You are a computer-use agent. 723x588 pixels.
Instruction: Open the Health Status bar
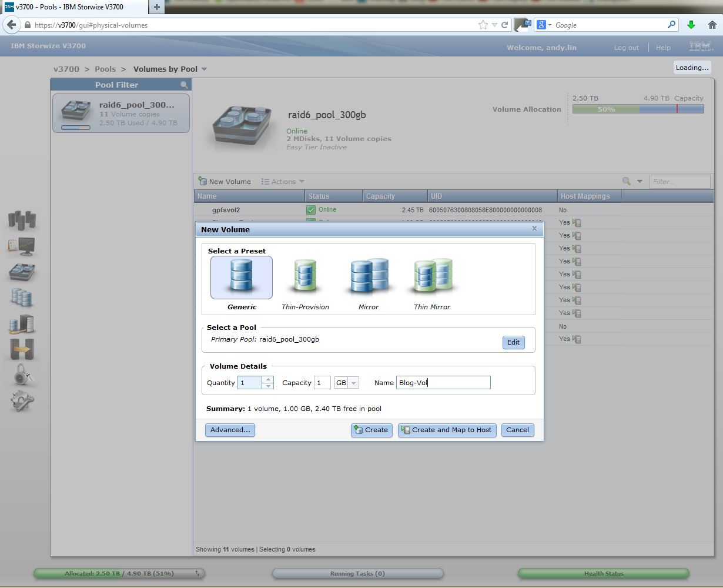click(604, 573)
